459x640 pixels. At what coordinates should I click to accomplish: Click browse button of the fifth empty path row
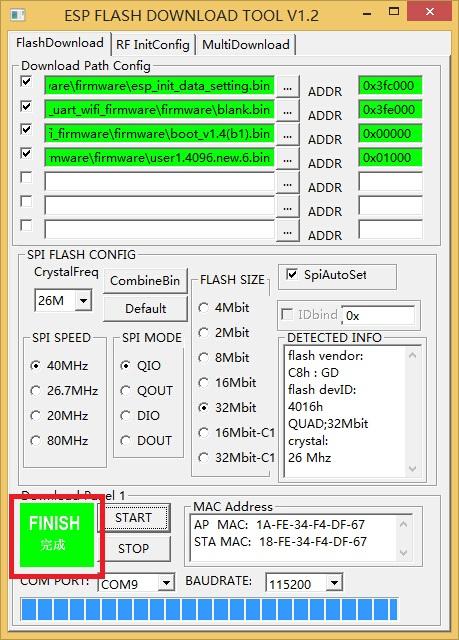coord(288,183)
